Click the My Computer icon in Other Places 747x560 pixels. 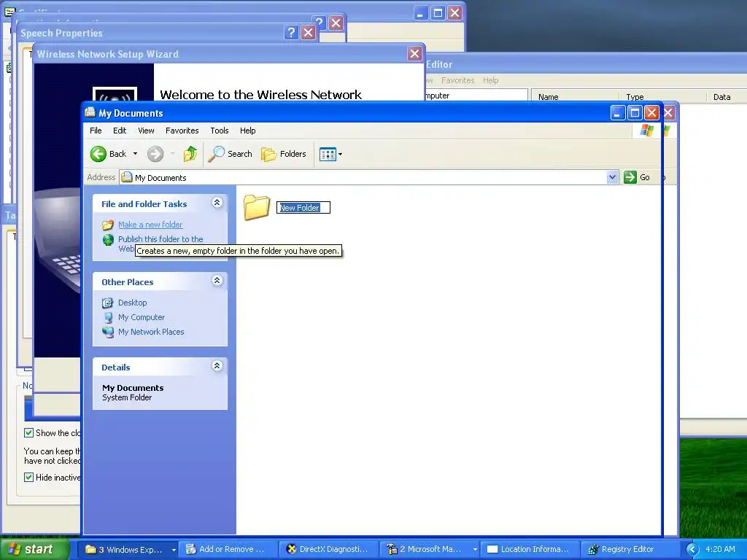108,318
